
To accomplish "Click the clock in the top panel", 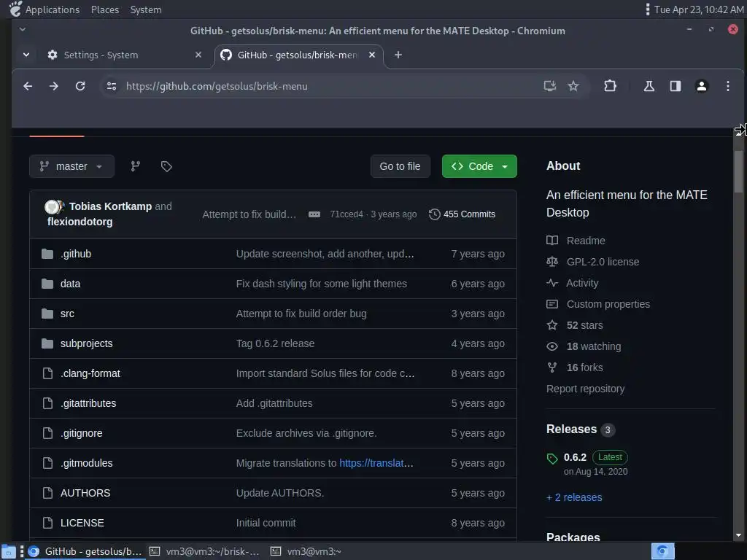I will 698,9.
